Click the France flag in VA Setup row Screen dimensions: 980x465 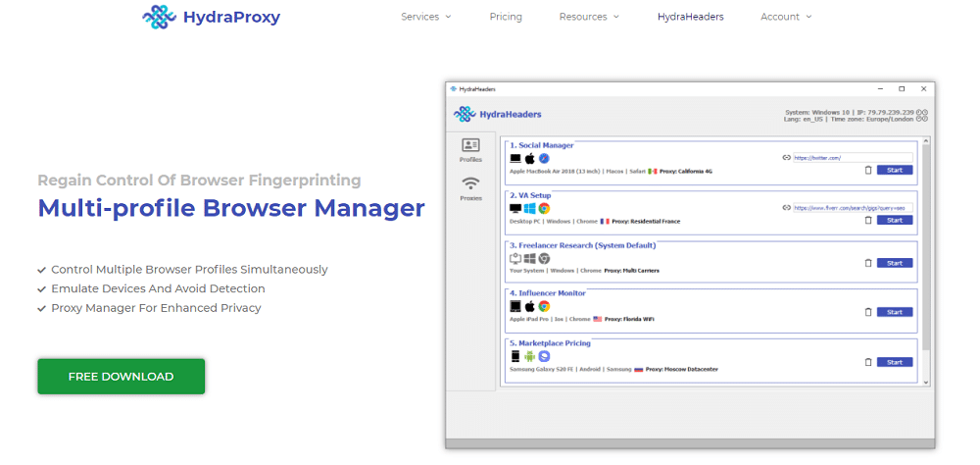click(x=605, y=221)
